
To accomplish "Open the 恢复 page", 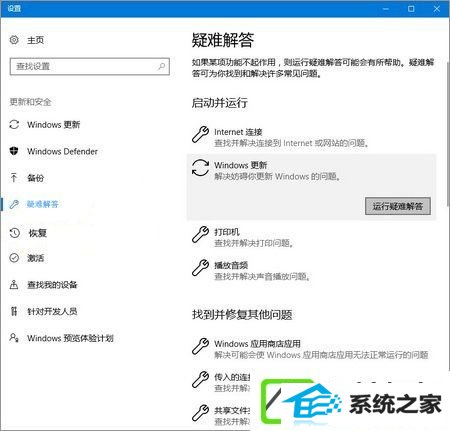I will [37, 233].
